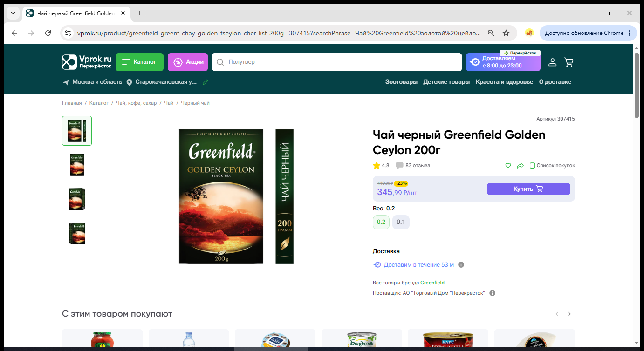Open the Красота и здоровье section
Image resolution: width=644 pixels, height=351 pixels.
click(x=504, y=82)
